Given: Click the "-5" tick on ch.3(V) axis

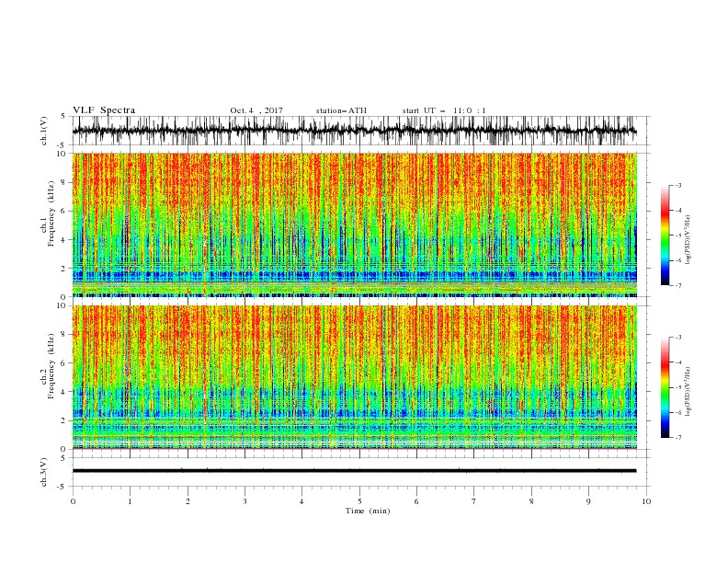Looking at the screenshot, I should 63,487.
